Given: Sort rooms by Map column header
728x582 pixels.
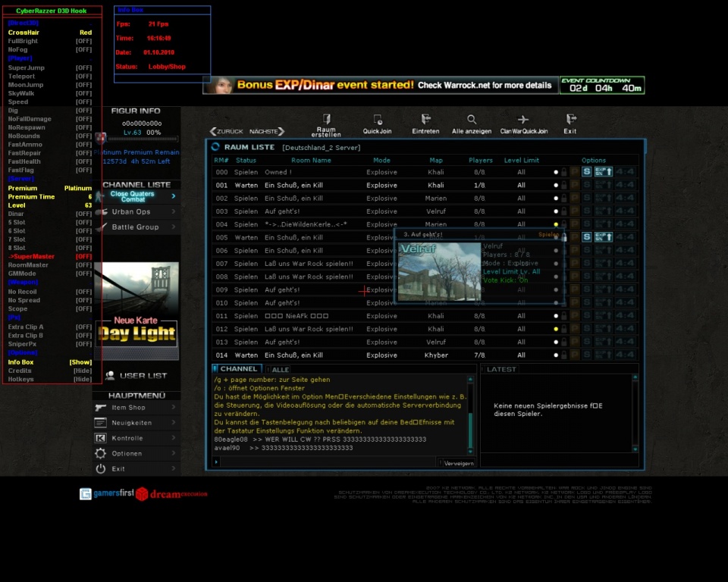Looking at the screenshot, I should coord(436,160).
